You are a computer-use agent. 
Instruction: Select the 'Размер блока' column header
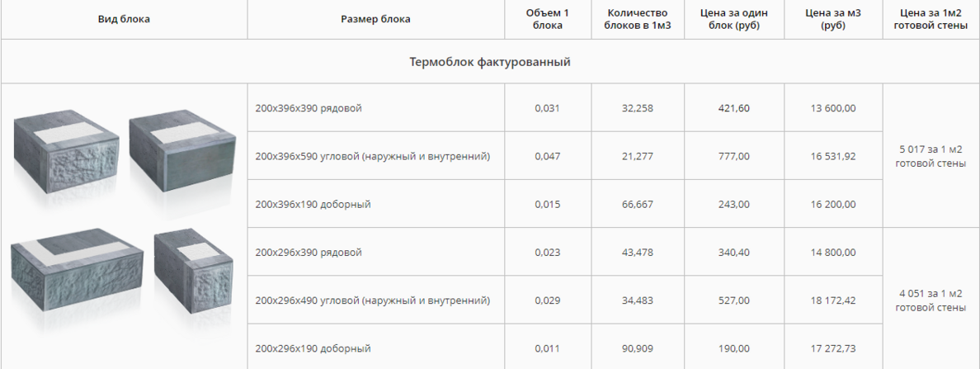click(375, 19)
